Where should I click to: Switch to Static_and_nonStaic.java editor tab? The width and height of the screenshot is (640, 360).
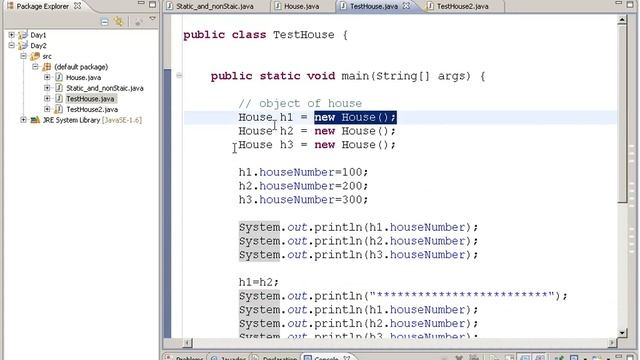coord(215,7)
